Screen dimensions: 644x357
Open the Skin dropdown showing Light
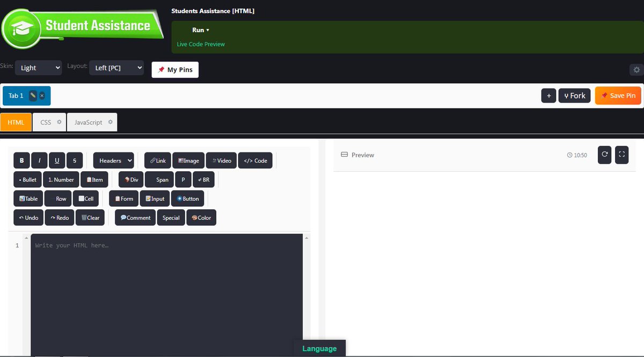coord(38,68)
